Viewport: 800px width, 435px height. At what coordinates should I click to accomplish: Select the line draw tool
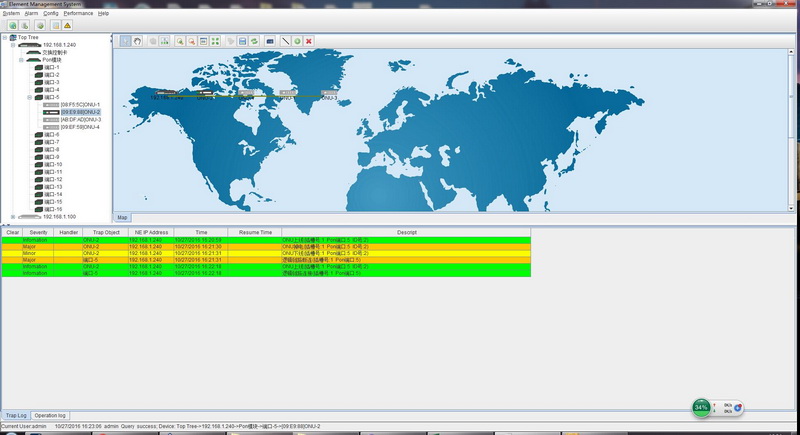tap(285, 41)
